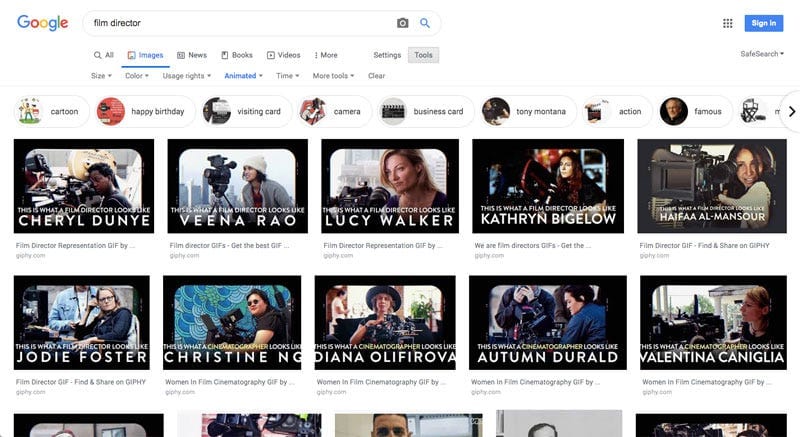Screen dimensions: 800x437
Task: Expand the Usage rights dropdown
Action: pos(187,76)
